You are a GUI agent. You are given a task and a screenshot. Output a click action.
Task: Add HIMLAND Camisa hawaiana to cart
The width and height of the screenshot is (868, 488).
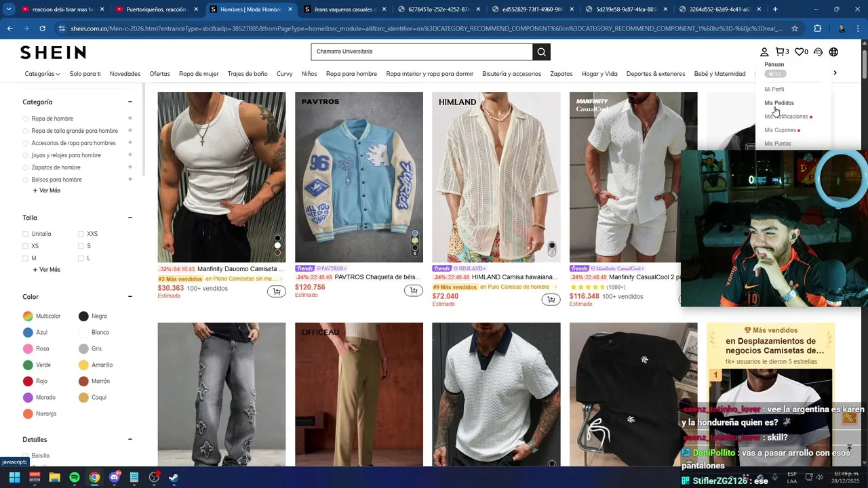[551, 300]
